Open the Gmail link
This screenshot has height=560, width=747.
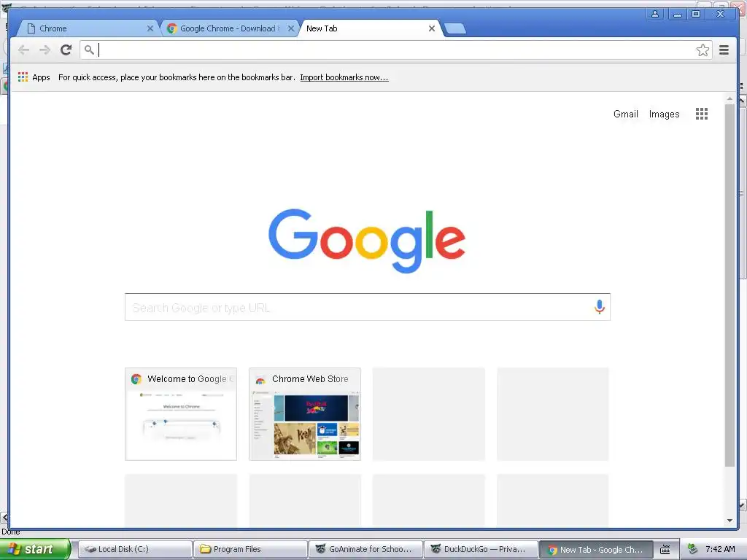[625, 114]
